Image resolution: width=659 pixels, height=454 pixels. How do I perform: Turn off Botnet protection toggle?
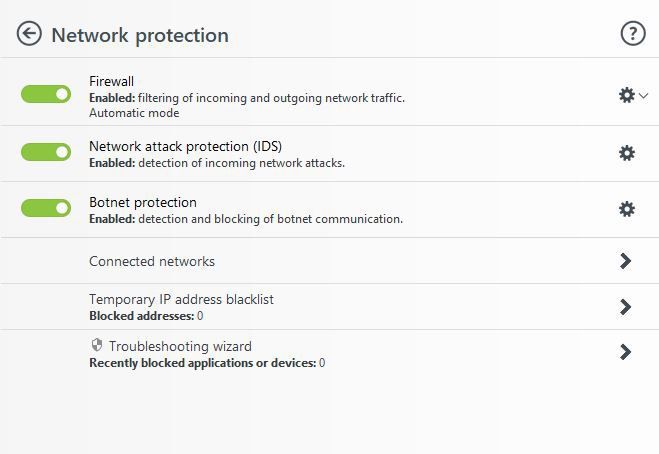click(46, 208)
